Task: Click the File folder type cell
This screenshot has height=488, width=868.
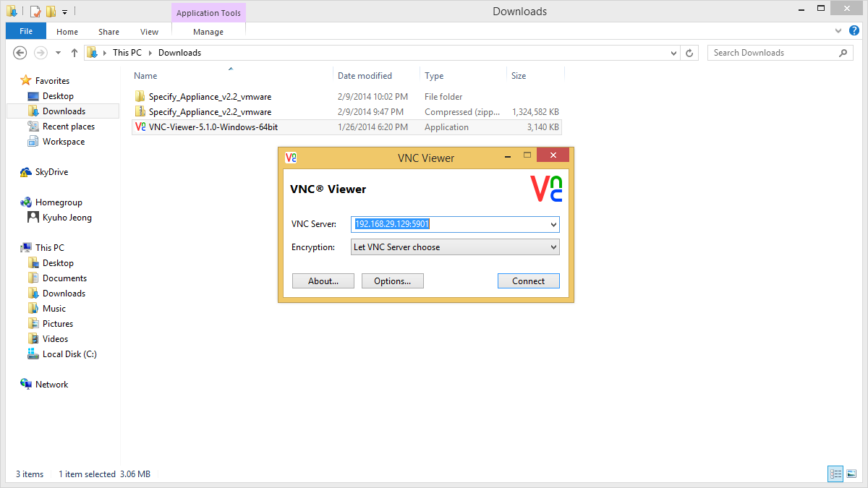Action: click(x=443, y=97)
